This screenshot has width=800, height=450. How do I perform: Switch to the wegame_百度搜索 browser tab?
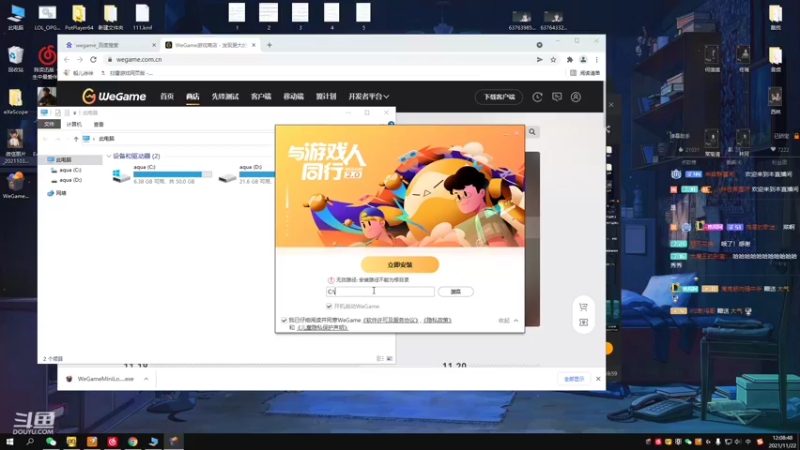tap(110, 45)
